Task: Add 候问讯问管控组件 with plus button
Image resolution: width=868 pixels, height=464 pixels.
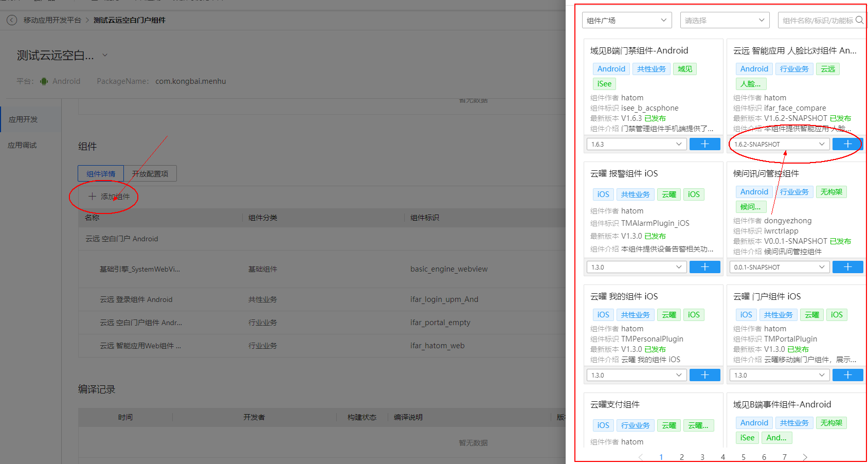Action: pyautogui.click(x=847, y=267)
